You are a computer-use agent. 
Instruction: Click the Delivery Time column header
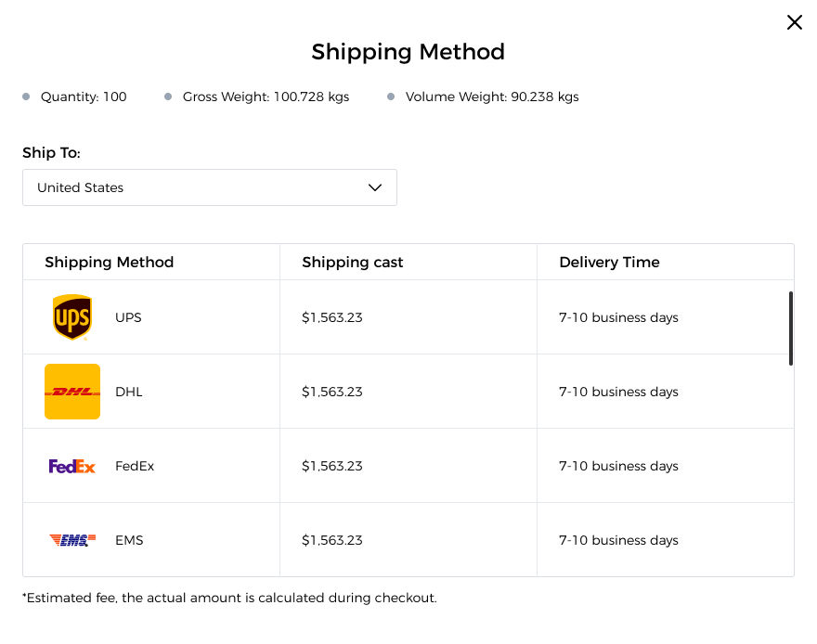click(609, 262)
